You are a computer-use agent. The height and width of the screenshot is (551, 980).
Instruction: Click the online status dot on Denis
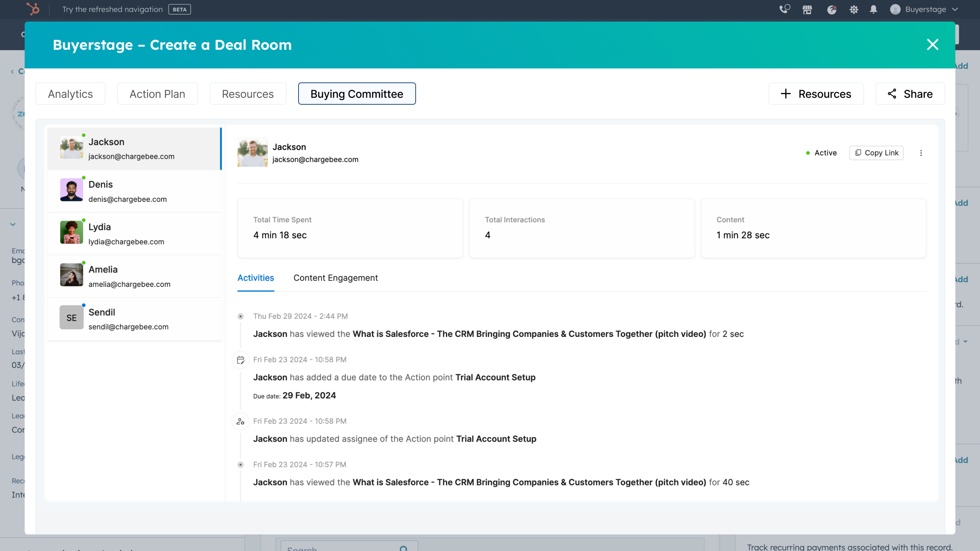[x=84, y=178]
